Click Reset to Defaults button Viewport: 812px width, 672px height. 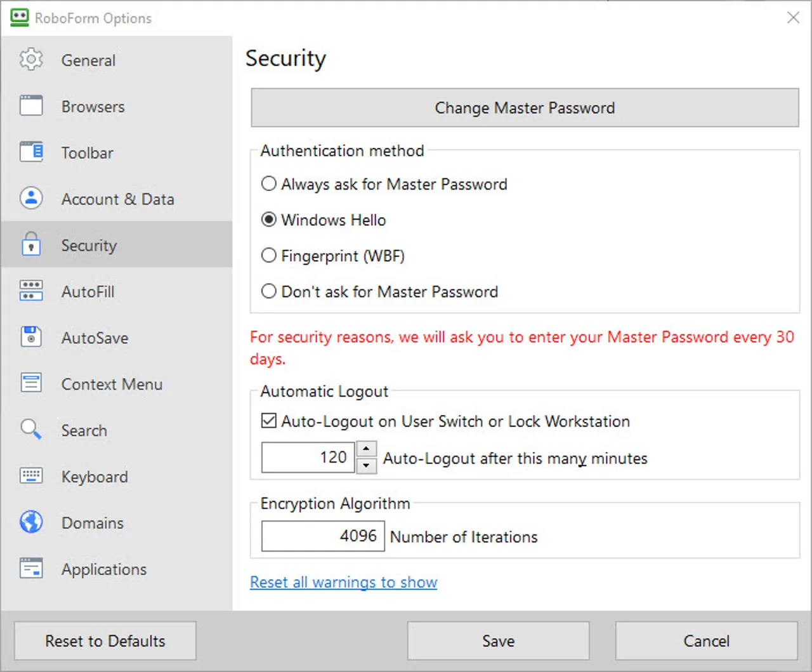(105, 641)
